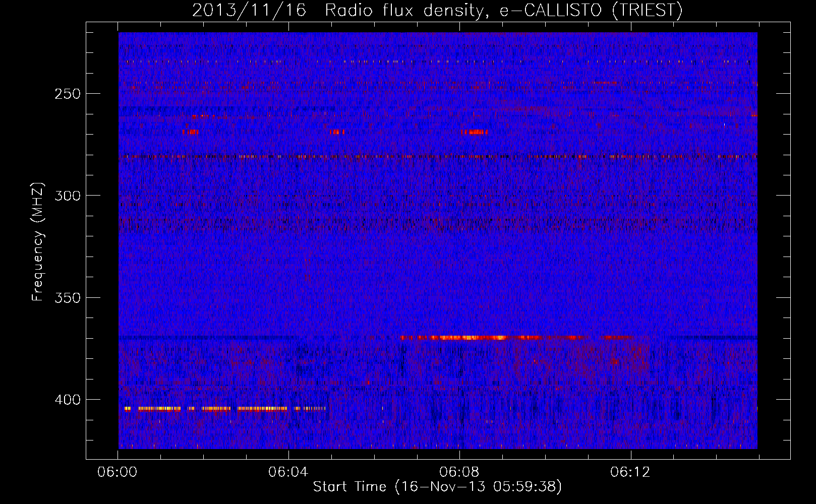This screenshot has width=816, height=504.
Task: Click the 'Start Time (16-Nov-13 05:59:38)' x-axis label
Action: (x=437, y=487)
